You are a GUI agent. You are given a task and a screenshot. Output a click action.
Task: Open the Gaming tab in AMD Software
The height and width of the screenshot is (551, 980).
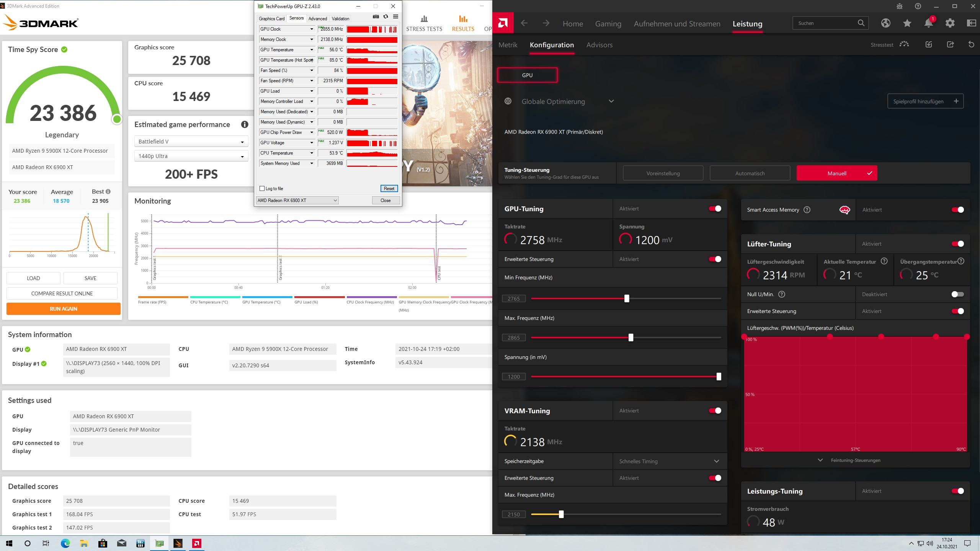[x=608, y=24]
